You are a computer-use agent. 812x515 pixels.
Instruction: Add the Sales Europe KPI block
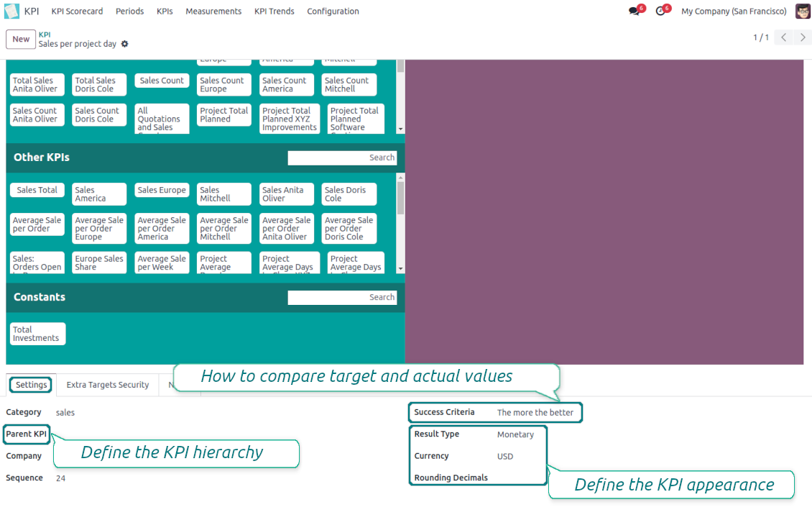162,190
